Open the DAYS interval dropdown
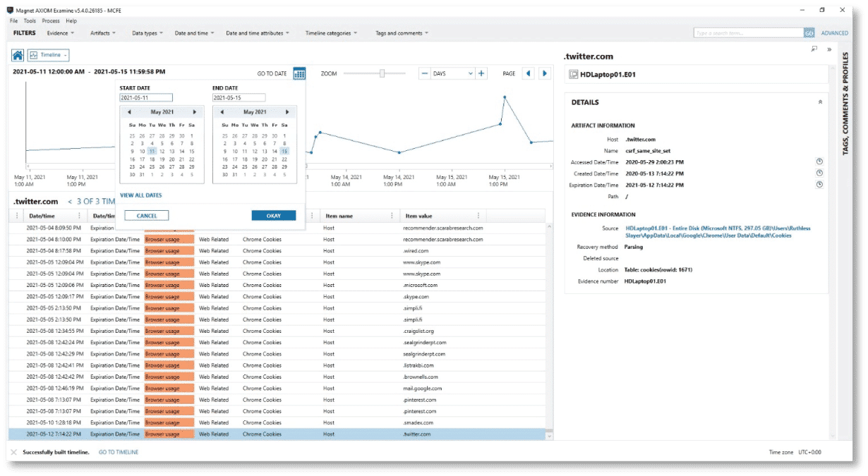 [451, 73]
